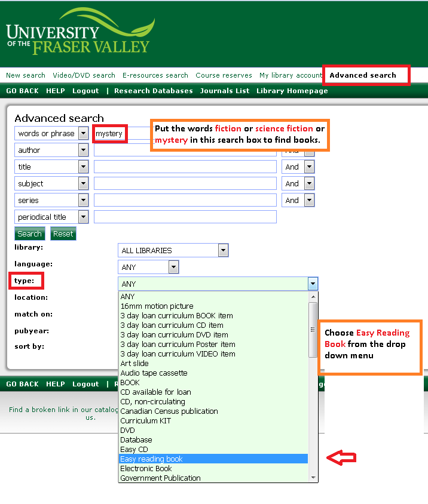
Task: Expand the title field dropdown
Action: point(83,167)
